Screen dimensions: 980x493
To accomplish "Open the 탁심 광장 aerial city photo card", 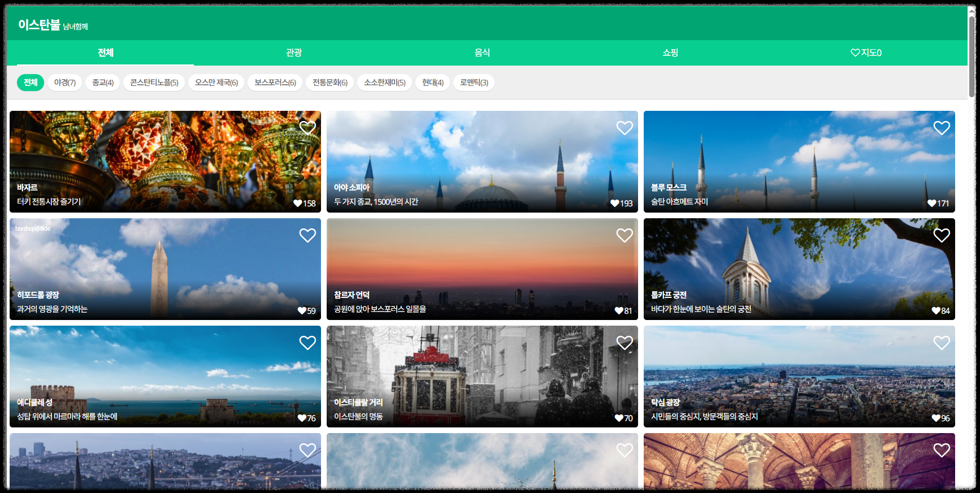I will pos(799,377).
